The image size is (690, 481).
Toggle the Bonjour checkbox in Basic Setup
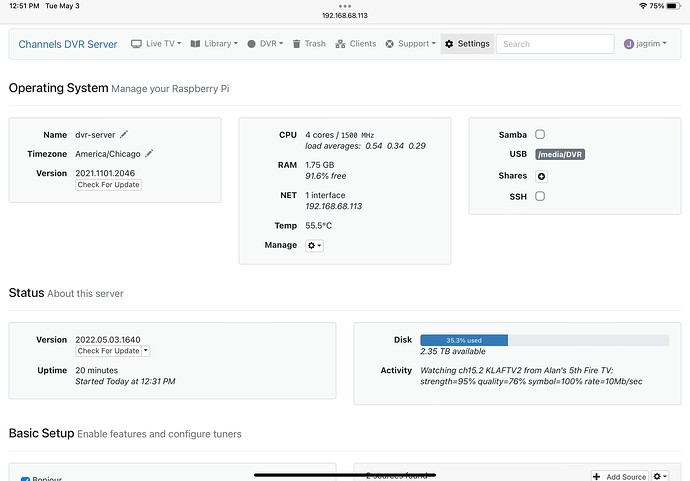click(26, 478)
